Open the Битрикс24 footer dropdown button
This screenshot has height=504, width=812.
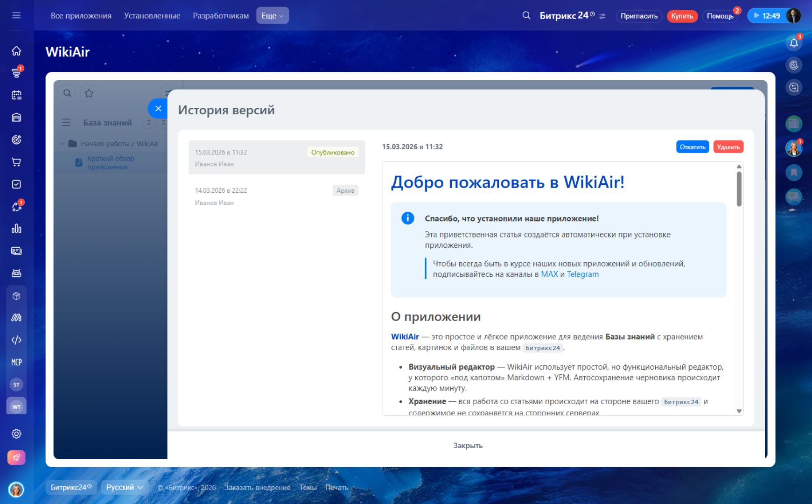pos(71,487)
